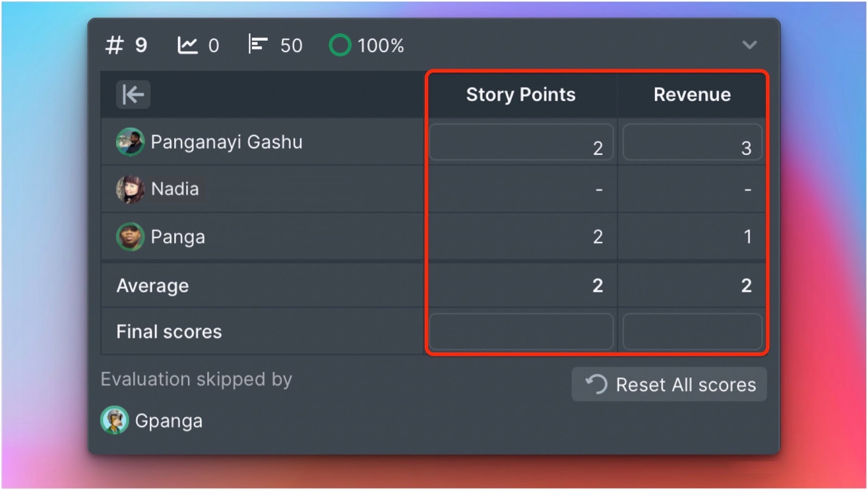Image resolution: width=868 pixels, height=490 pixels.
Task: Select the Story Points column header
Action: point(521,94)
